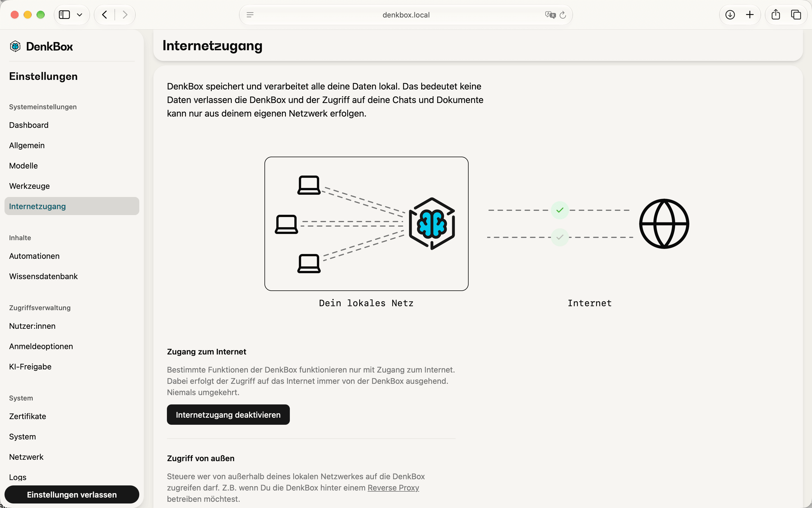Click the Einstellungen sidebar heading
812x508 pixels.
pos(43,76)
